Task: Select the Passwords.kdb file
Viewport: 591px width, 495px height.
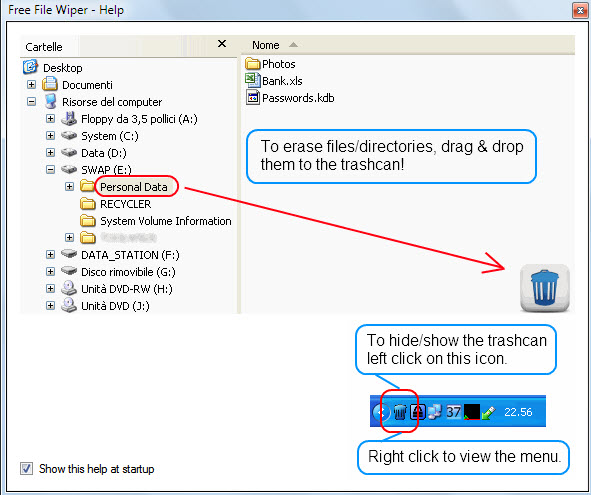Action: tap(290, 98)
